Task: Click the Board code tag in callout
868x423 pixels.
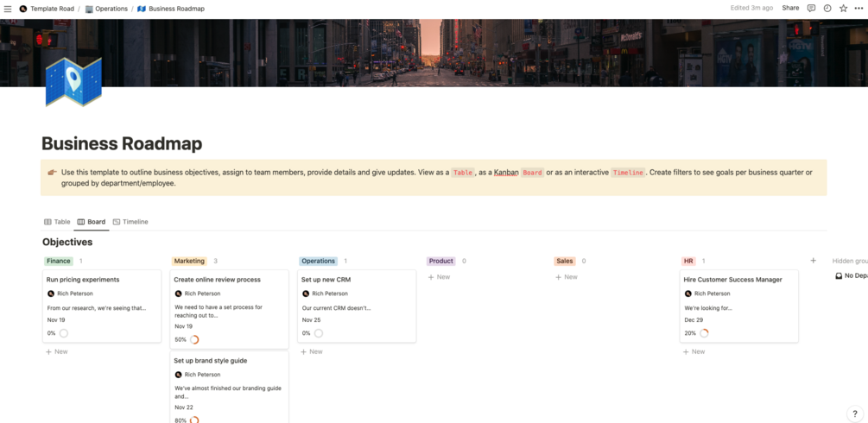Action: [532, 172]
